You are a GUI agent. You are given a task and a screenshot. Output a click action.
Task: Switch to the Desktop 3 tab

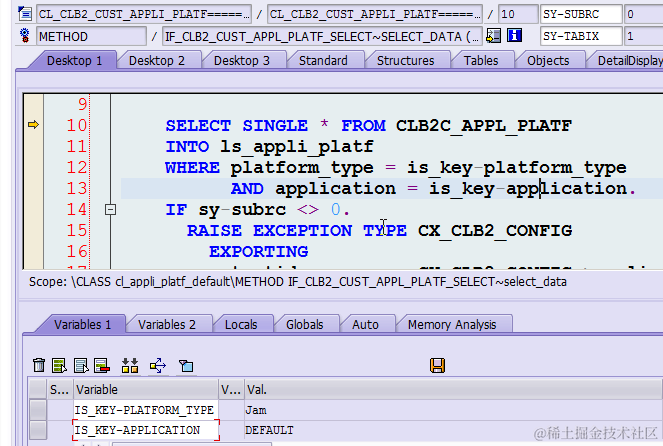(x=242, y=60)
